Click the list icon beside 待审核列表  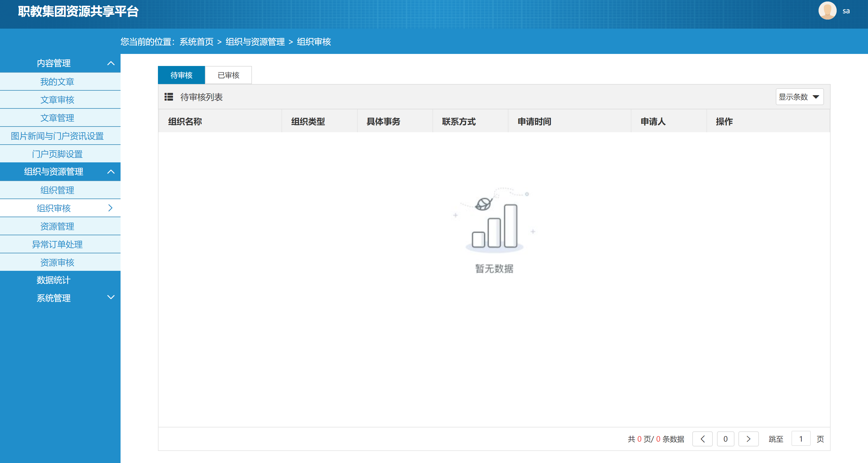[168, 97]
